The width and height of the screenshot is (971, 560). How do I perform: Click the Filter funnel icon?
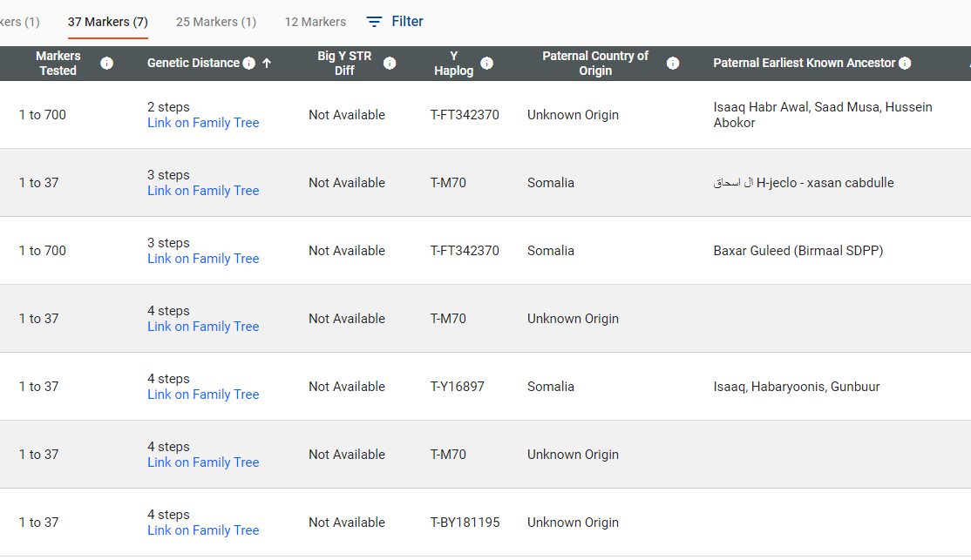[374, 22]
